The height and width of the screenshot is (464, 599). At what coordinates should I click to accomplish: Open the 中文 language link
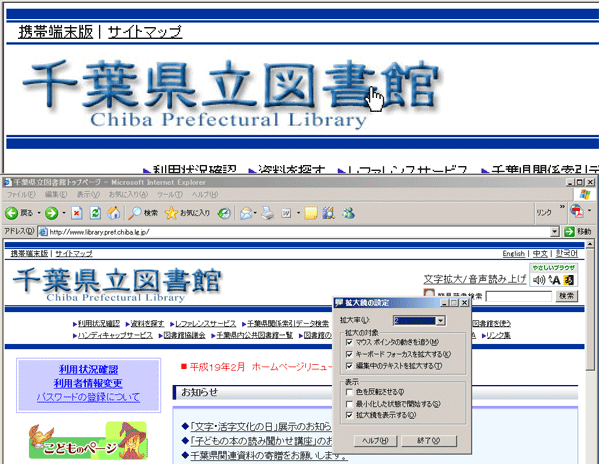pos(540,254)
